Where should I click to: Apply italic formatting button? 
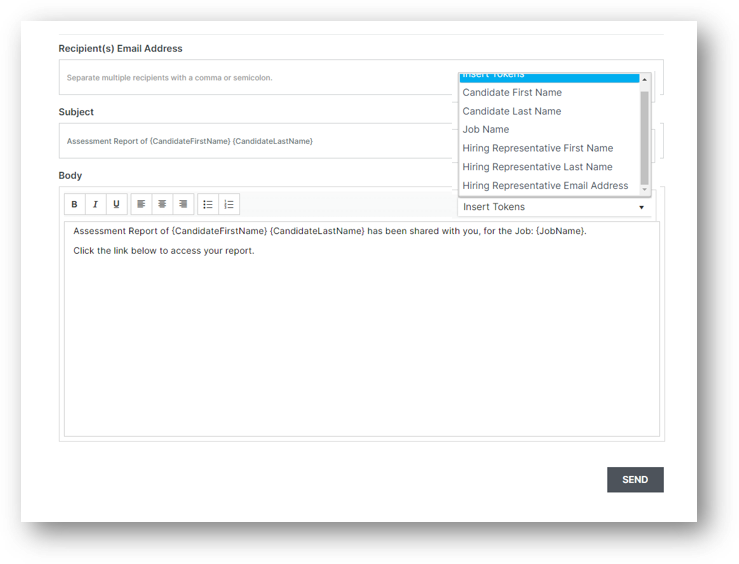[95, 204]
